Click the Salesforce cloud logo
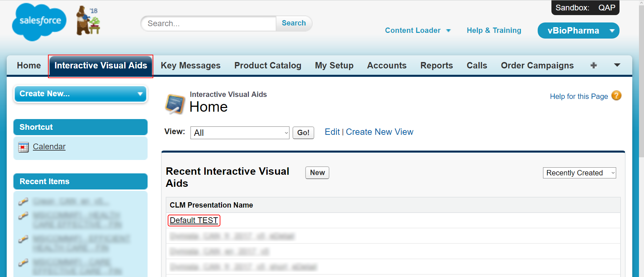Screen dimensions: 644x277 point(39,22)
